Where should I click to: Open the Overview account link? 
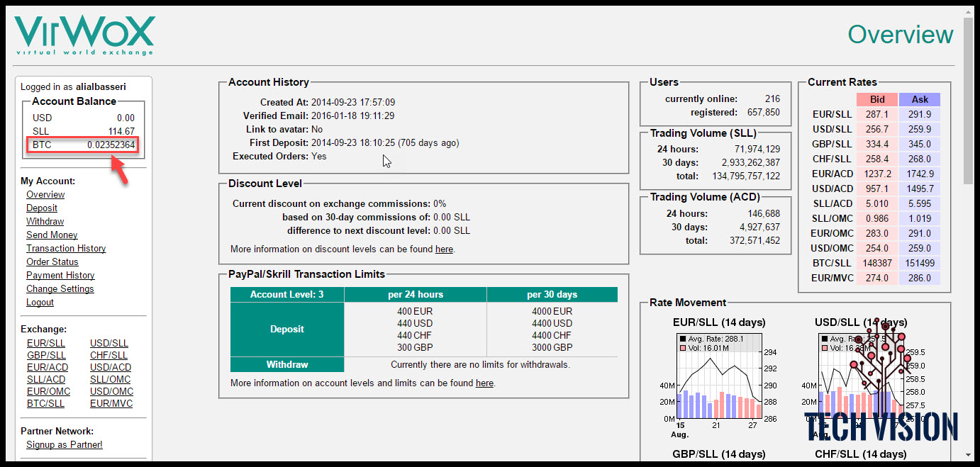pos(45,194)
